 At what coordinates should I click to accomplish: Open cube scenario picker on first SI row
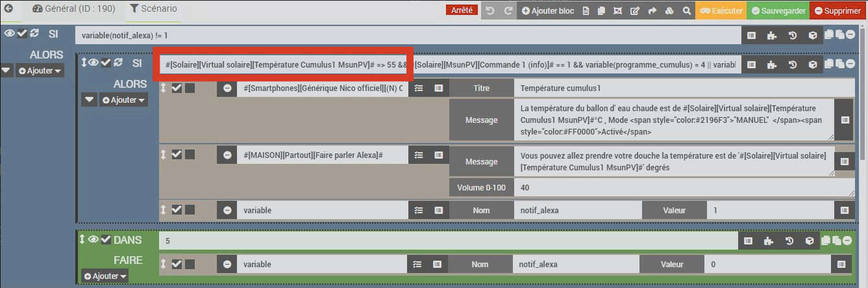tap(812, 35)
